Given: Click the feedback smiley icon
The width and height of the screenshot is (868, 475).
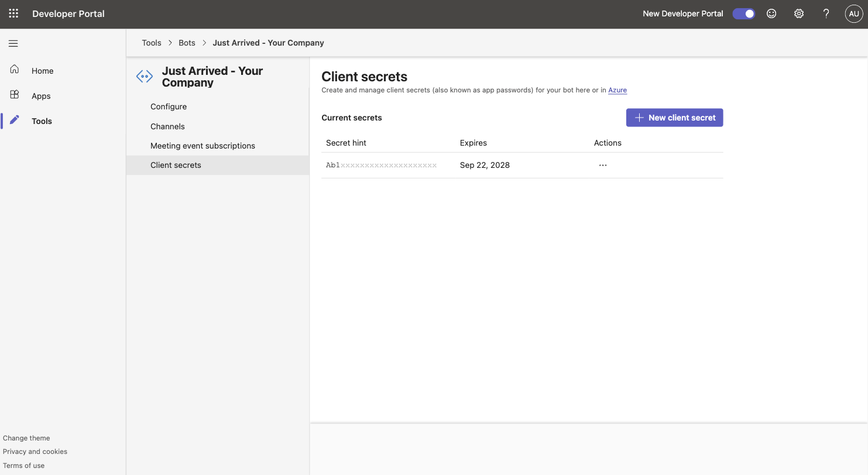Looking at the screenshot, I should pos(771,13).
